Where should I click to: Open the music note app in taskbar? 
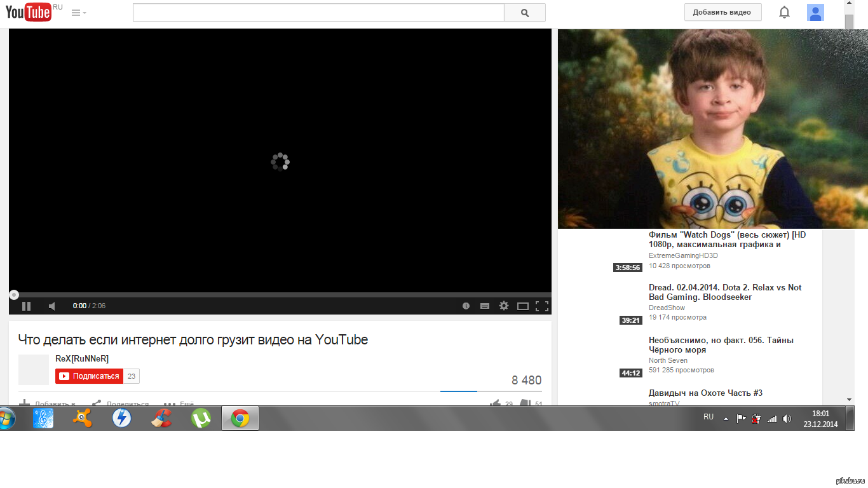pos(43,418)
